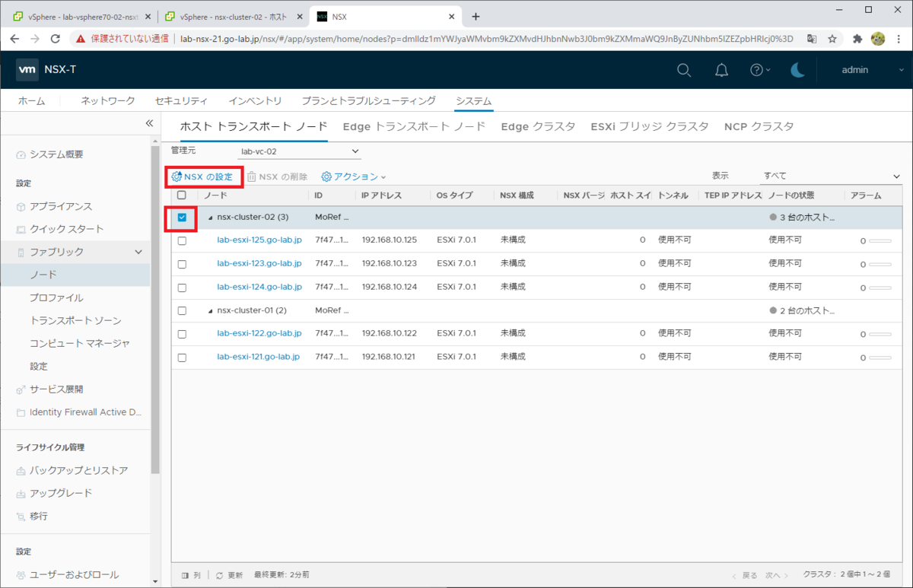Viewport: 913px width, 588px height.
Task: Click alarm bar for lab-esxi-123 row
Action: coord(880,264)
